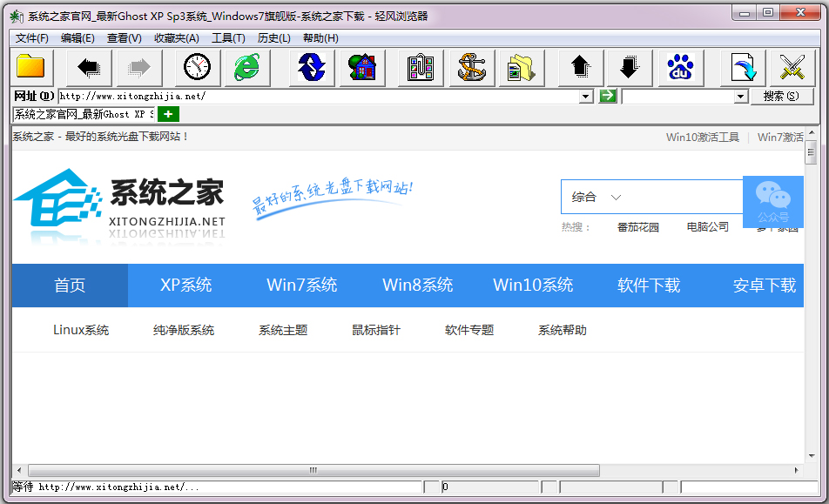Go forward with the gray right arrow
Screen dimensions: 829x504
[139, 68]
